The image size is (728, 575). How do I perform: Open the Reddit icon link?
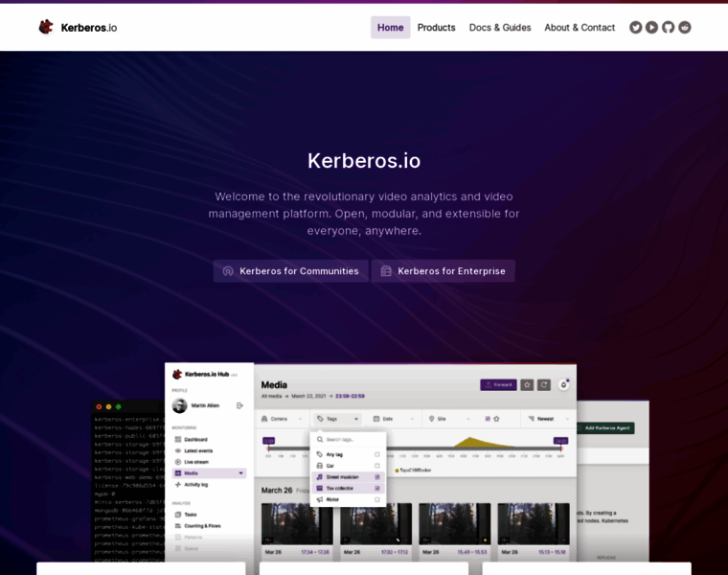685,28
